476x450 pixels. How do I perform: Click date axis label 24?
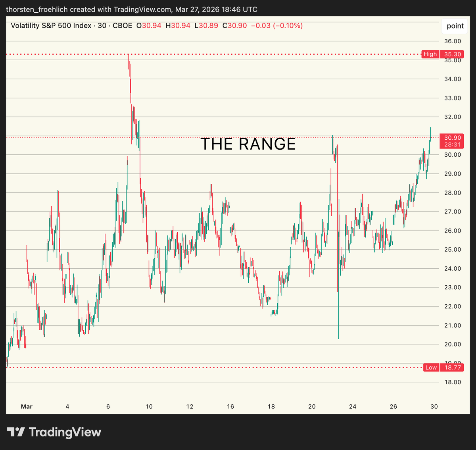point(353,406)
